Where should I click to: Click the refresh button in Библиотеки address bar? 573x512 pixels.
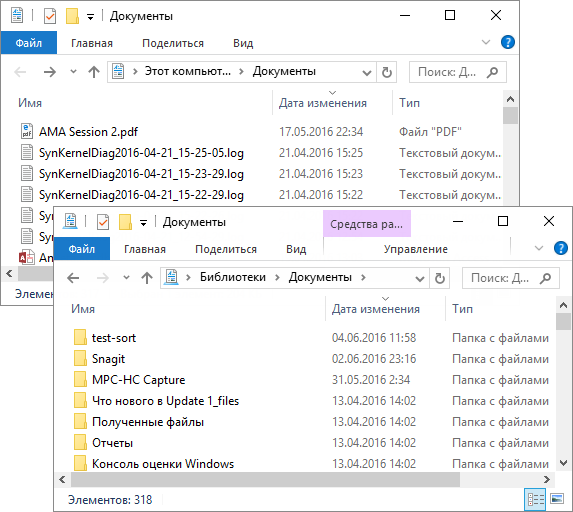coord(440,278)
